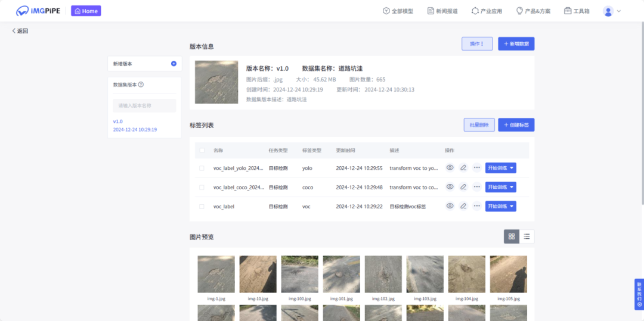Check the voc_label_coco row checkbox
This screenshot has width=644, height=321.
coord(202,188)
